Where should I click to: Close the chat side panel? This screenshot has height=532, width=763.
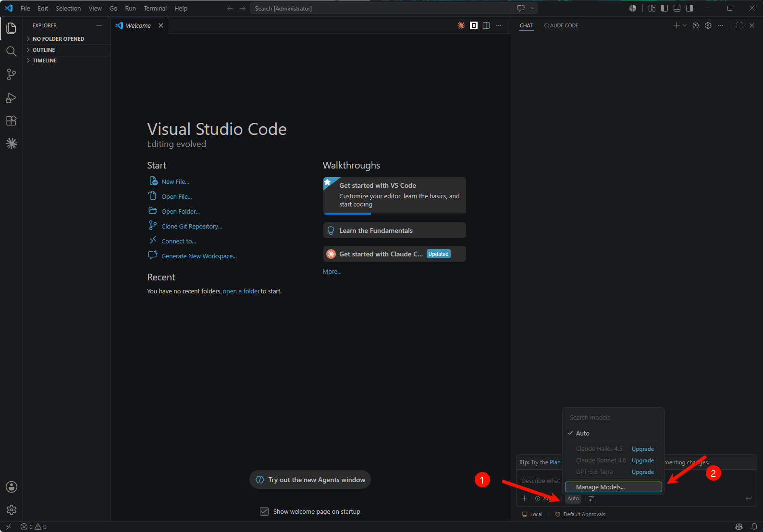pos(752,25)
